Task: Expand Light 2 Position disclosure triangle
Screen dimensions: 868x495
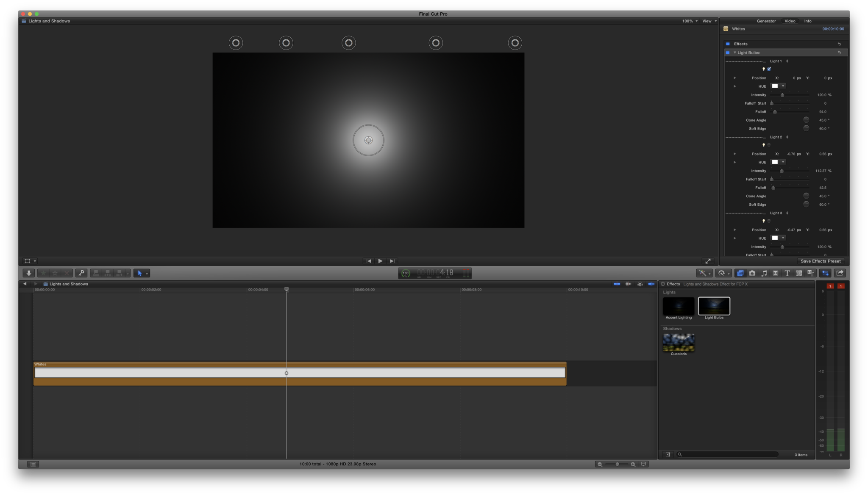Action: (x=735, y=154)
